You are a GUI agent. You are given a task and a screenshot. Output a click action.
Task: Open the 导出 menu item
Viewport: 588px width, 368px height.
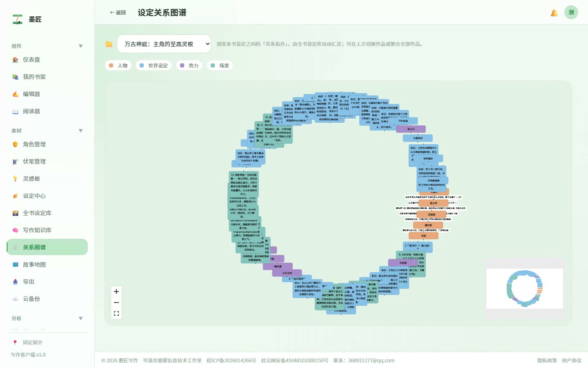[x=47, y=282]
